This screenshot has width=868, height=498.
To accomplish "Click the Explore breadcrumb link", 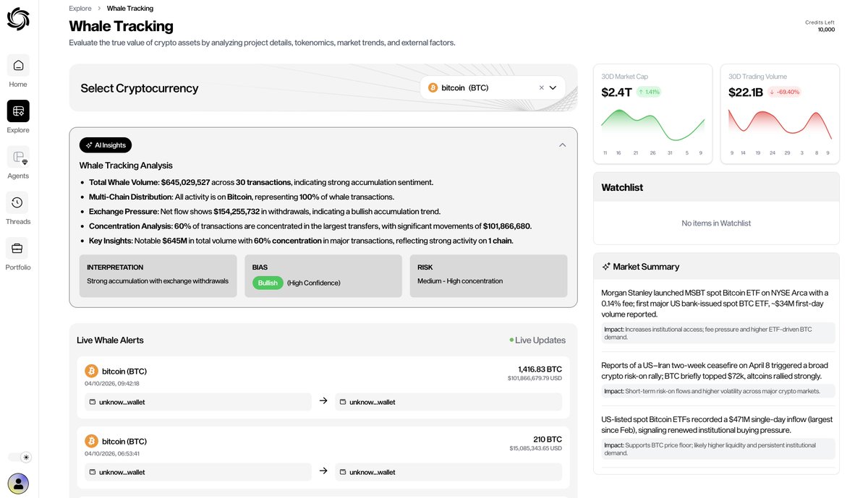I will click(x=80, y=9).
